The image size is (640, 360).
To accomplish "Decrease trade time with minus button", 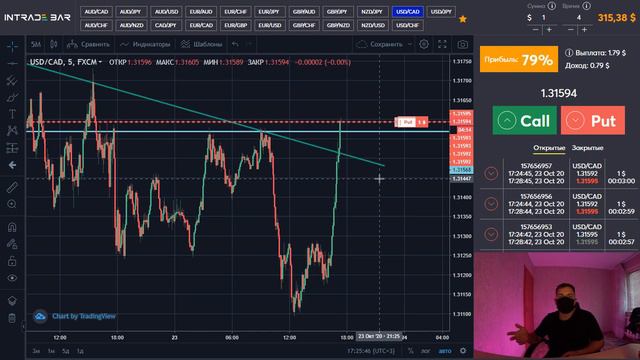I will coord(571,29).
